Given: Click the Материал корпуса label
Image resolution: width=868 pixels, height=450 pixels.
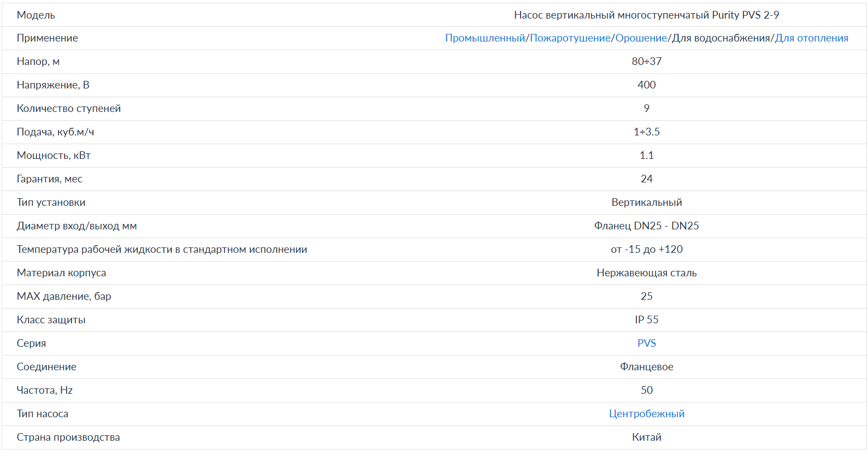Looking at the screenshot, I should 62,273.
